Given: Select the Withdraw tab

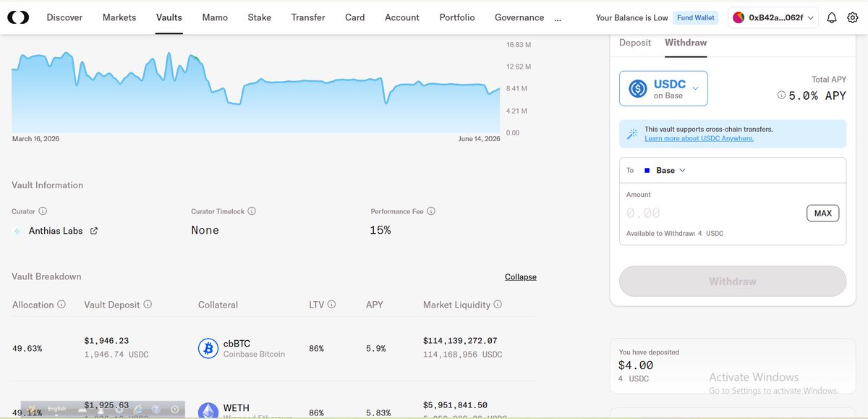Looking at the screenshot, I should (686, 43).
